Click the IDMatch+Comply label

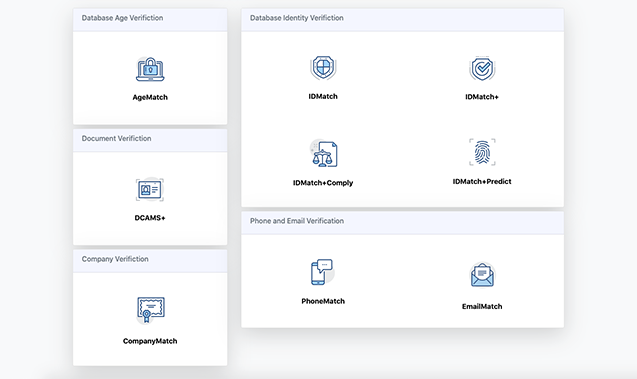coord(323,183)
